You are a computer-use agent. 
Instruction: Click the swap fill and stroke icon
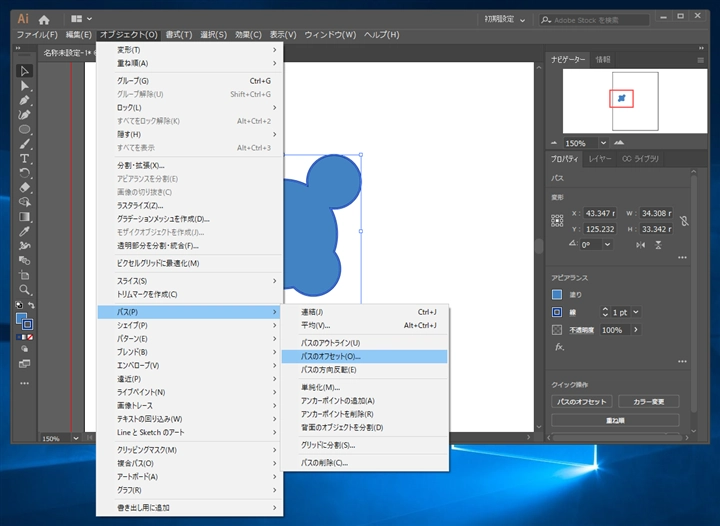[31, 305]
